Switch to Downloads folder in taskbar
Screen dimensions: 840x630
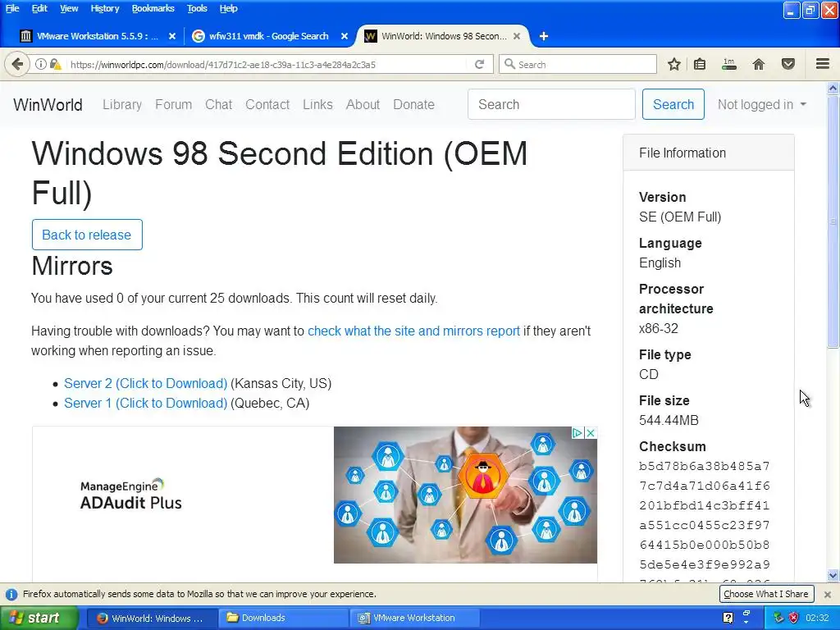(283, 618)
